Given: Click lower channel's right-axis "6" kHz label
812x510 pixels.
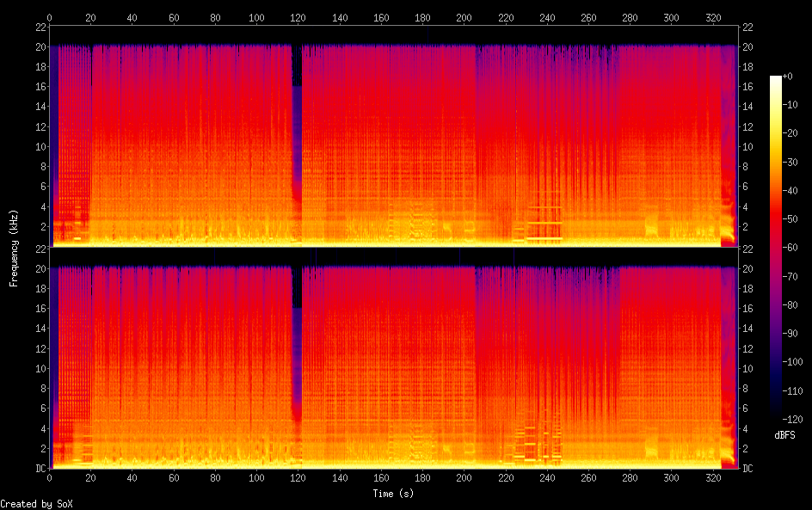Looking at the screenshot, I should click(745, 408).
